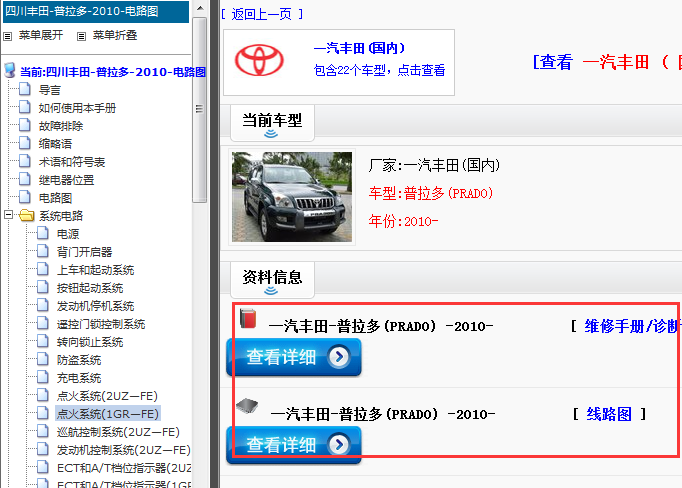Click the Prado vehicle photo thumbnail
Image resolution: width=682 pixels, height=488 pixels.
click(292, 197)
